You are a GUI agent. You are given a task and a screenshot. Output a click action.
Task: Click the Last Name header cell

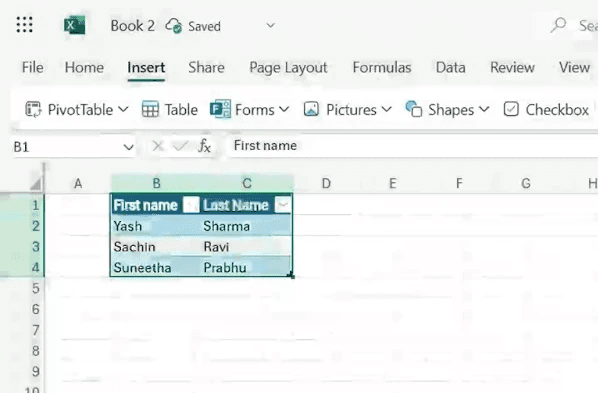pyautogui.click(x=247, y=205)
